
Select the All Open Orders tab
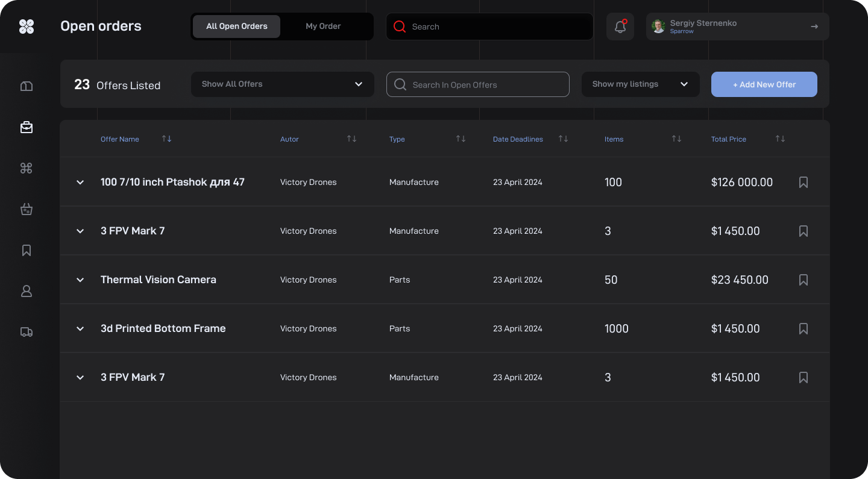(x=236, y=27)
